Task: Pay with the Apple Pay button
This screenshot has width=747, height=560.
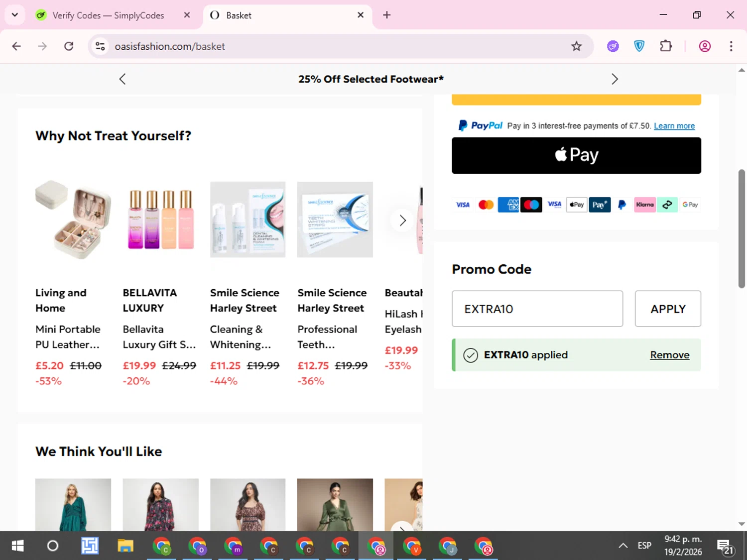Action: click(x=576, y=155)
